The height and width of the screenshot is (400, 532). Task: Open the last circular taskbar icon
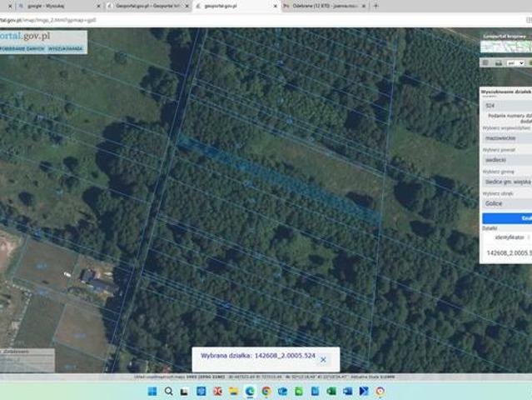380,391
